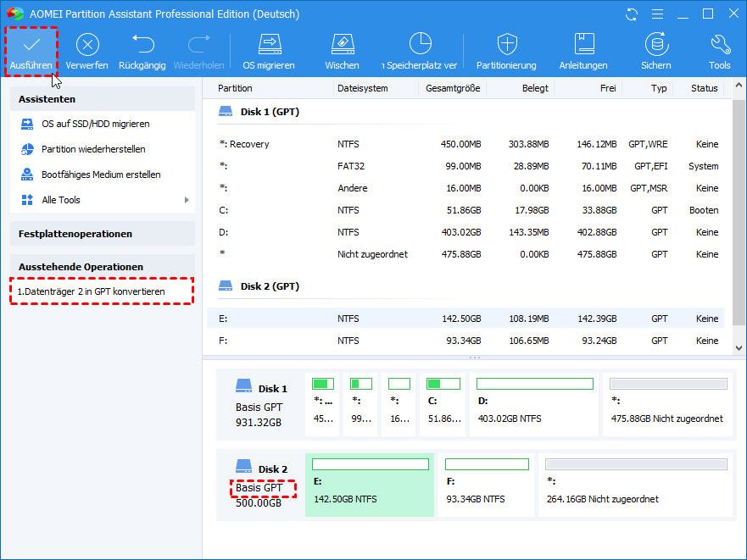This screenshot has height=560, width=747.
Task: Select Disk 1 Basis GPT 931.32GB icon
Action: coord(243,385)
